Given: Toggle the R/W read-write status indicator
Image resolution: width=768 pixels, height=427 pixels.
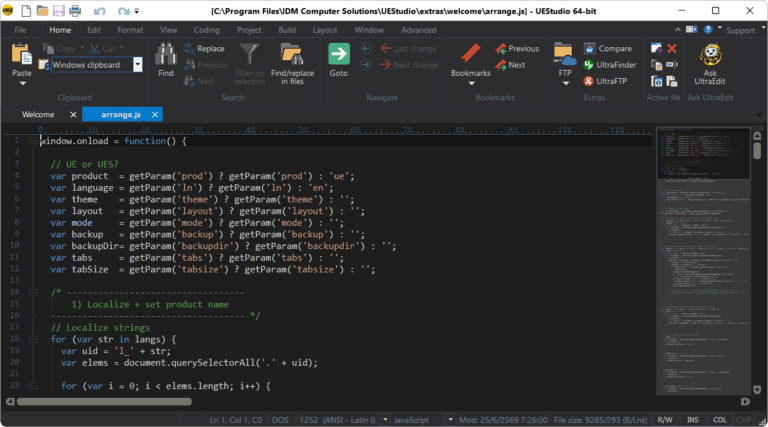Looking at the screenshot, I should 665,420.
